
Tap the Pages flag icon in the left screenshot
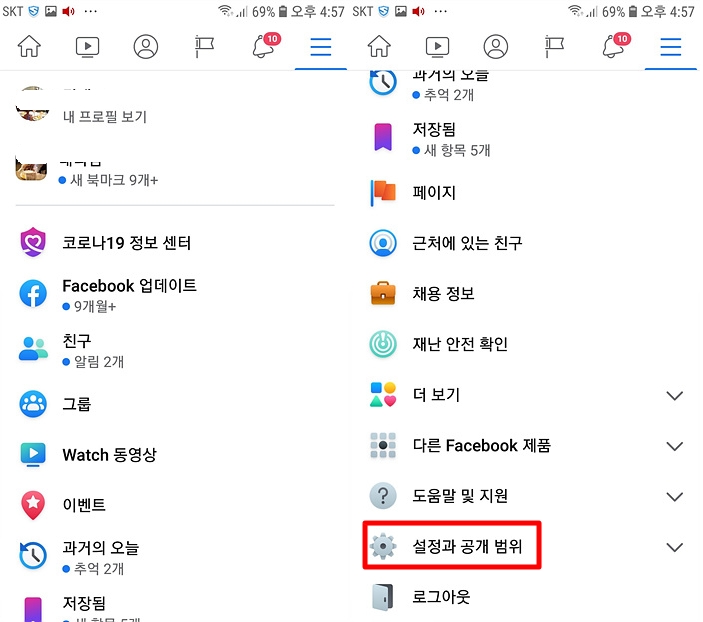(x=204, y=47)
